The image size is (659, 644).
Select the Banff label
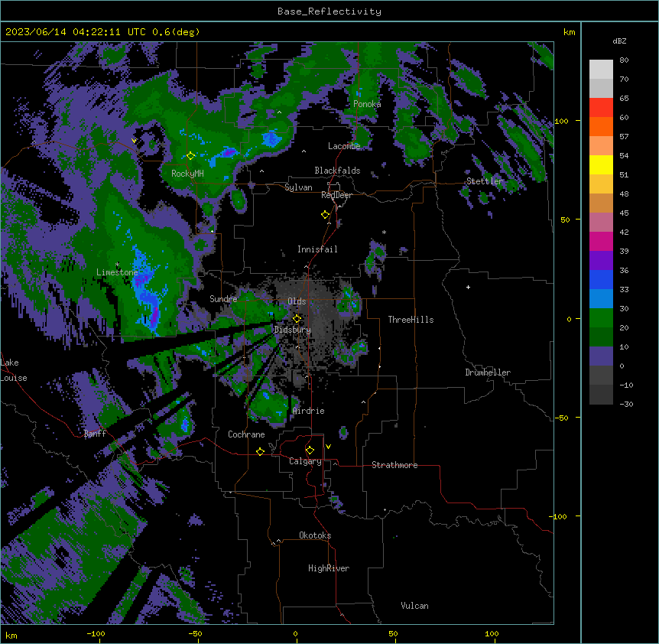95,434
